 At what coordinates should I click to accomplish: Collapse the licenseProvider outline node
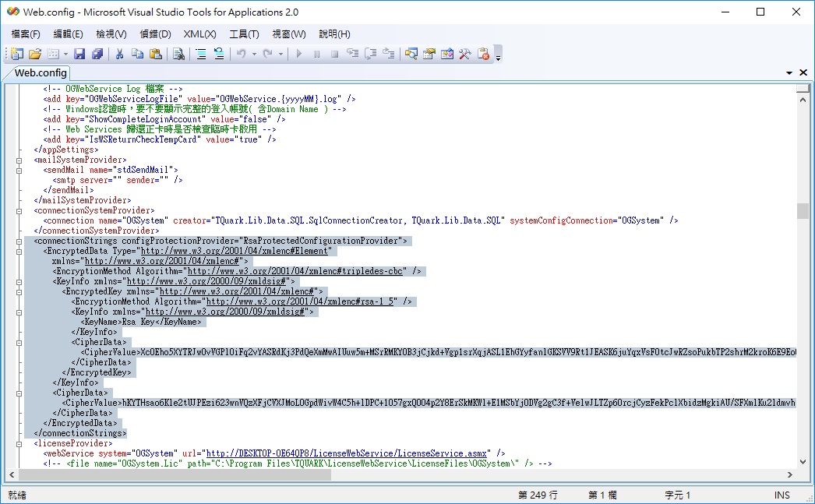tap(19, 444)
